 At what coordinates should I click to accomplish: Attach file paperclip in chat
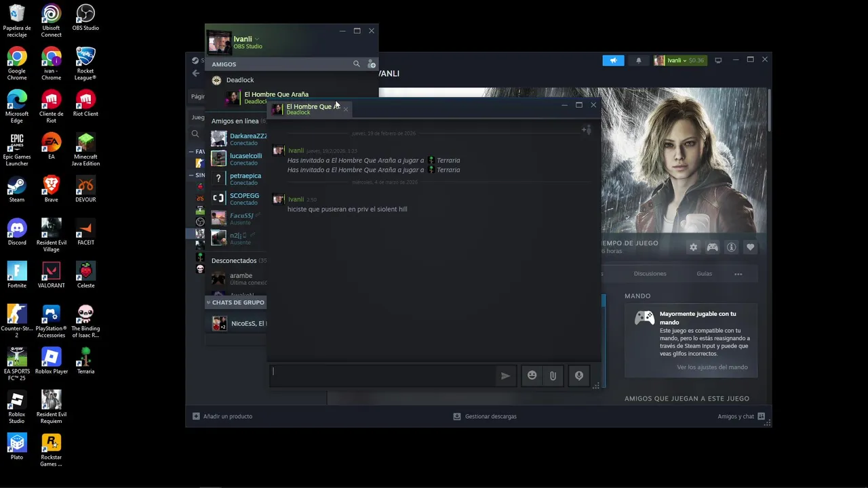click(553, 375)
